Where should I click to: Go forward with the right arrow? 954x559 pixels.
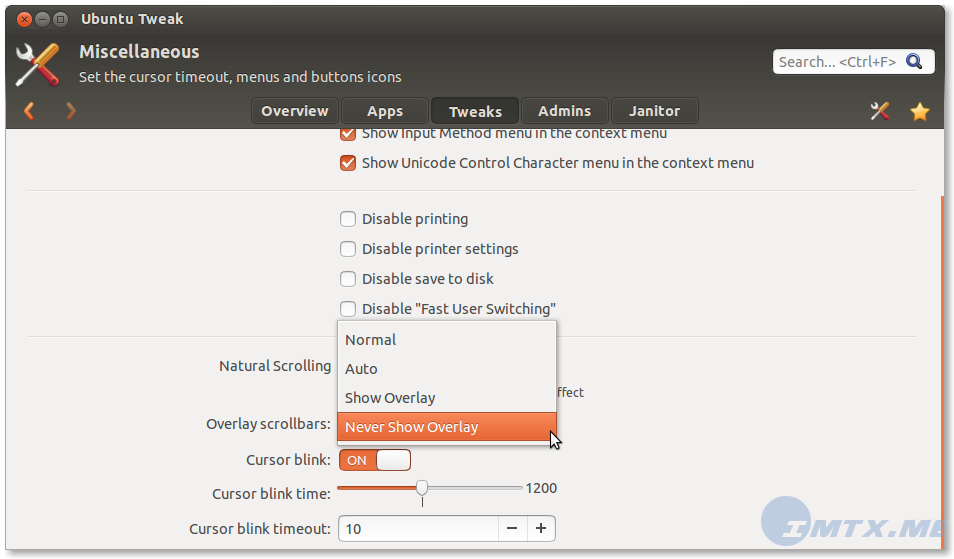click(x=71, y=111)
